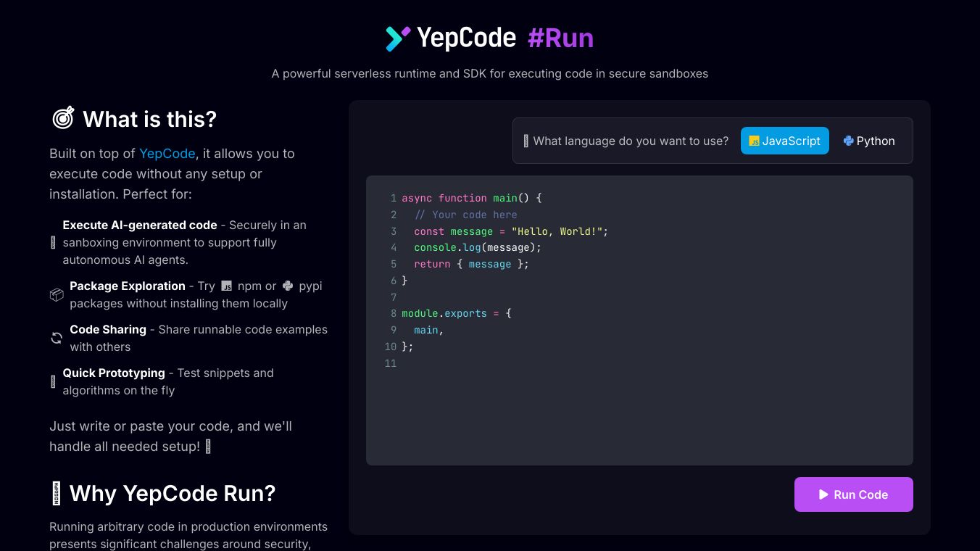Click "What language do you want to use?" label

(631, 141)
